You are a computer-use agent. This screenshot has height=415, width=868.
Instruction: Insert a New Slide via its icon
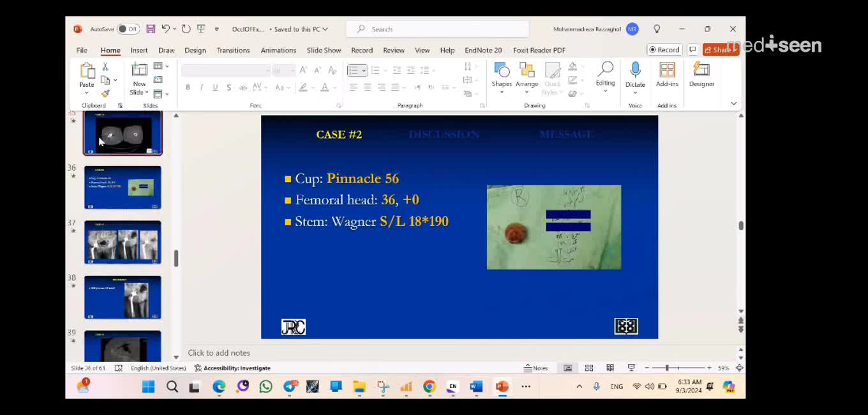(x=138, y=70)
